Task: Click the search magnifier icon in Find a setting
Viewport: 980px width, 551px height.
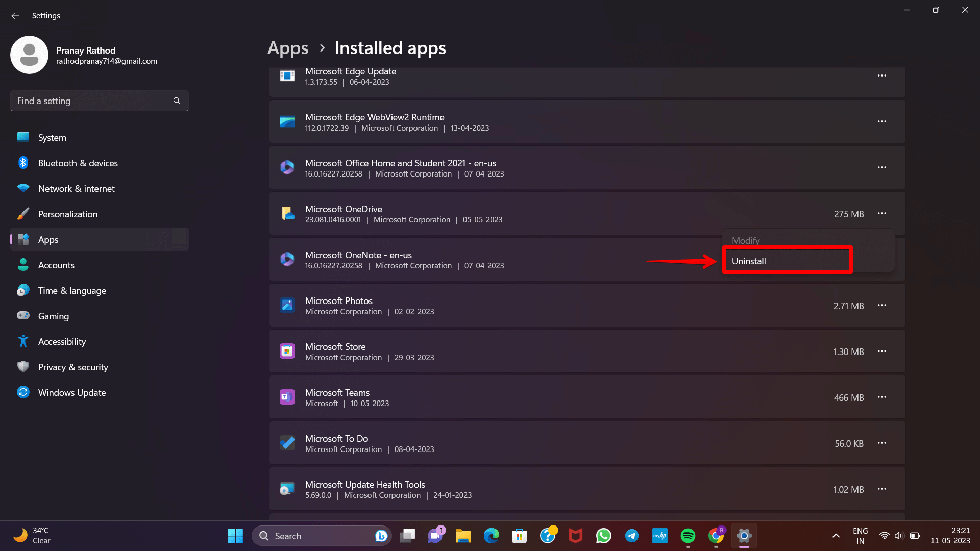Action: [177, 101]
